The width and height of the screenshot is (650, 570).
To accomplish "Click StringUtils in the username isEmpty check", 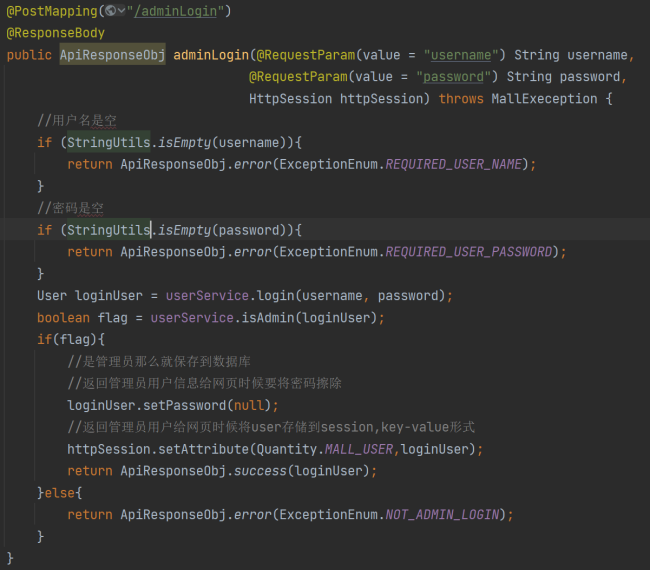I will tap(109, 142).
